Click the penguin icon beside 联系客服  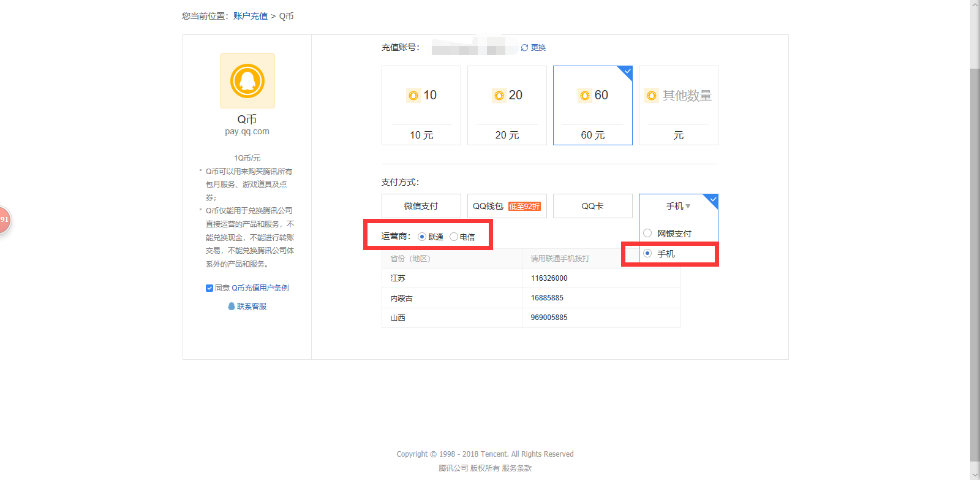click(x=232, y=306)
